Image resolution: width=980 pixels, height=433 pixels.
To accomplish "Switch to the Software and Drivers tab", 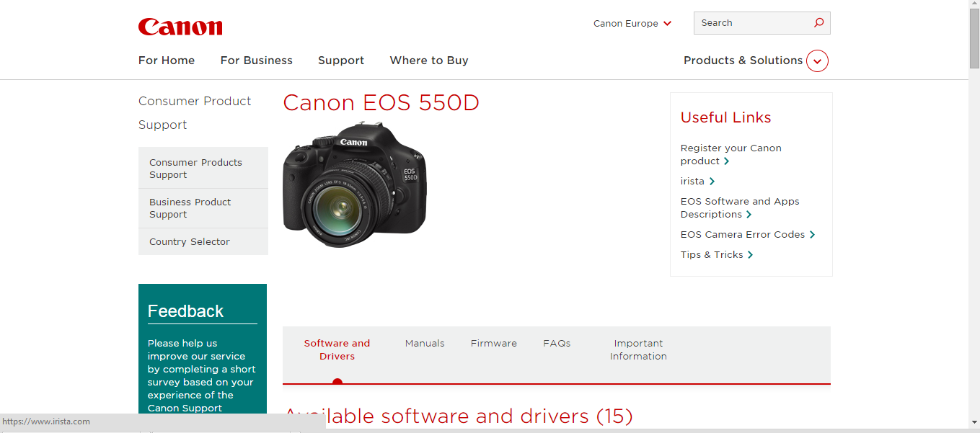I will pyautogui.click(x=337, y=350).
